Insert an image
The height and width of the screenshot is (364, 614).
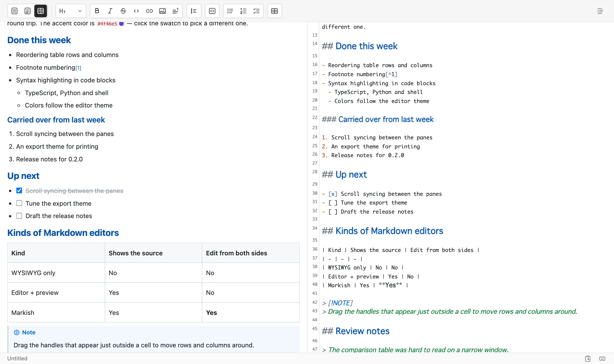point(163,11)
